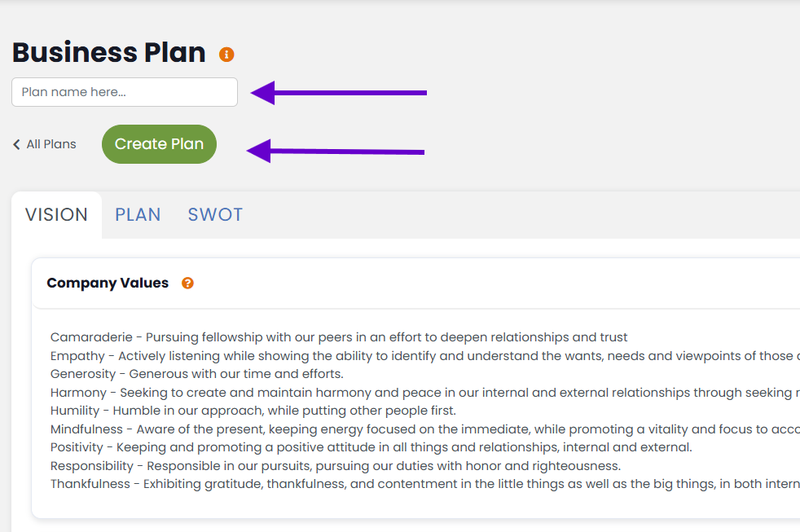
Task: Click the back chevron before All Plans
Action: (16, 144)
